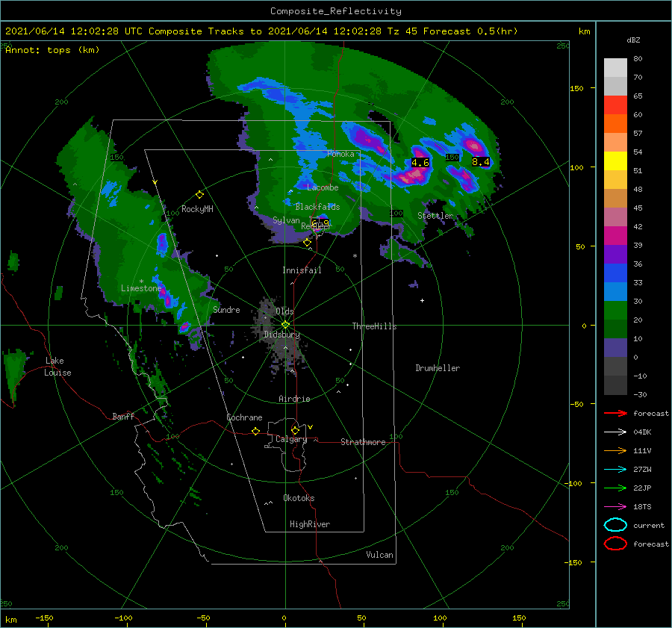Click the magenta 18TS arrow icon
This screenshot has width=672, height=628.
[615, 507]
